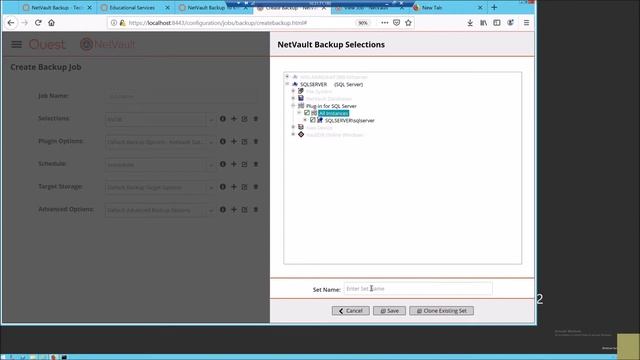
Task: Click the NetVault Databases floppy-disk icon
Action: tap(301, 98)
